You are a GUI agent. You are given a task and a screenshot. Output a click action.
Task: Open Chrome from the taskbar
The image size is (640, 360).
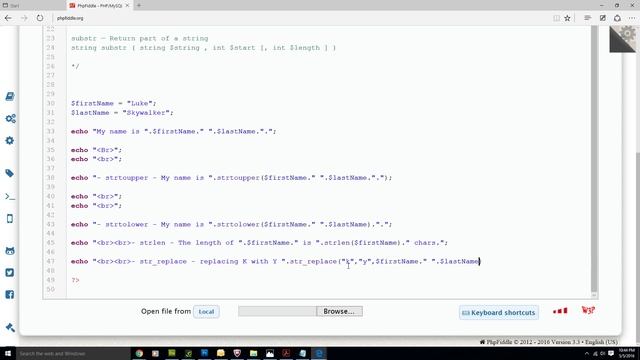coord(139,353)
